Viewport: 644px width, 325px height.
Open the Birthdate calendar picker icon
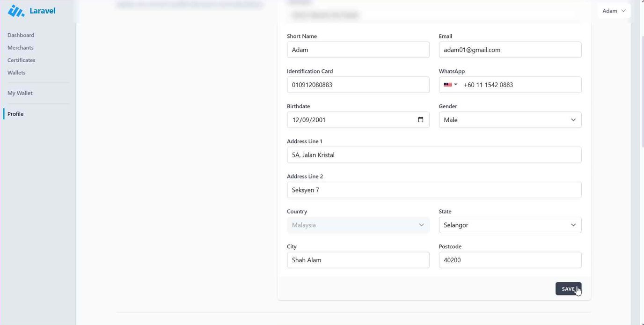pyautogui.click(x=420, y=120)
